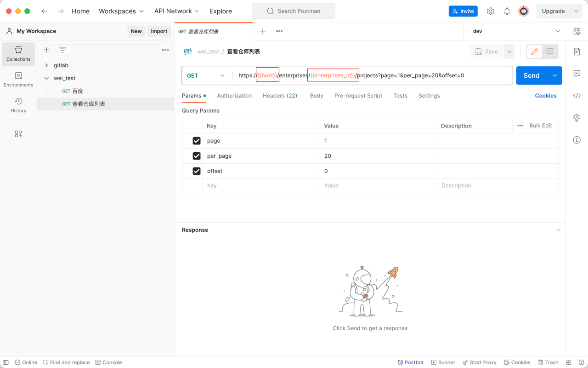The height and width of the screenshot is (368, 588).
Task: Open the History sidebar panel
Action: click(18, 105)
